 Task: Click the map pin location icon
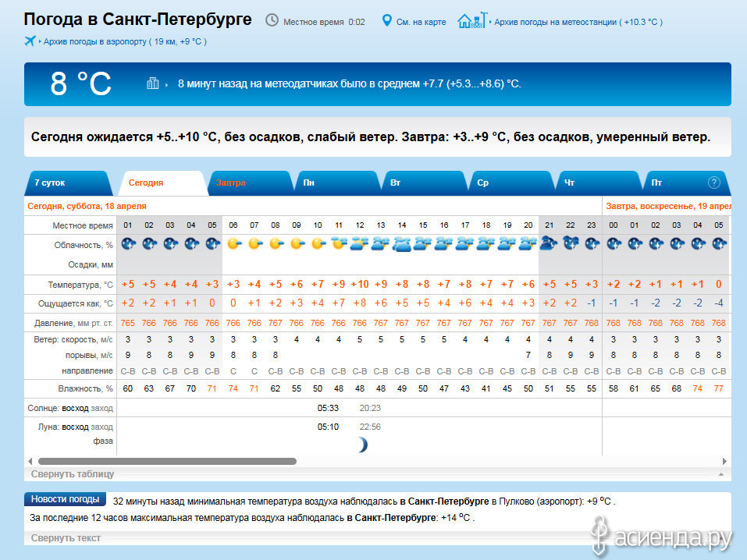click(386, 20)
